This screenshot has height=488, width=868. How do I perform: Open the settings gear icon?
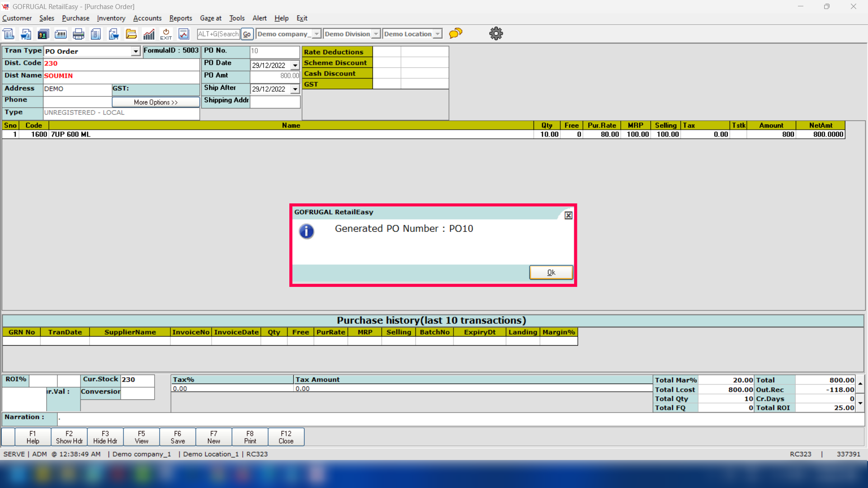pyautogui.click(x=496, y=33)
